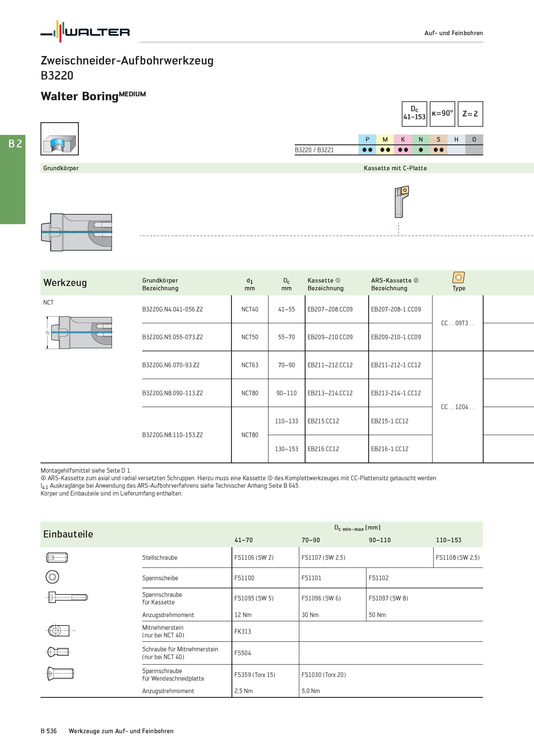The height and width of the screenshot is (756, 534).
Task: Click the EB207–208.CC09 cassette cell
Action: (x=330, y=309)
